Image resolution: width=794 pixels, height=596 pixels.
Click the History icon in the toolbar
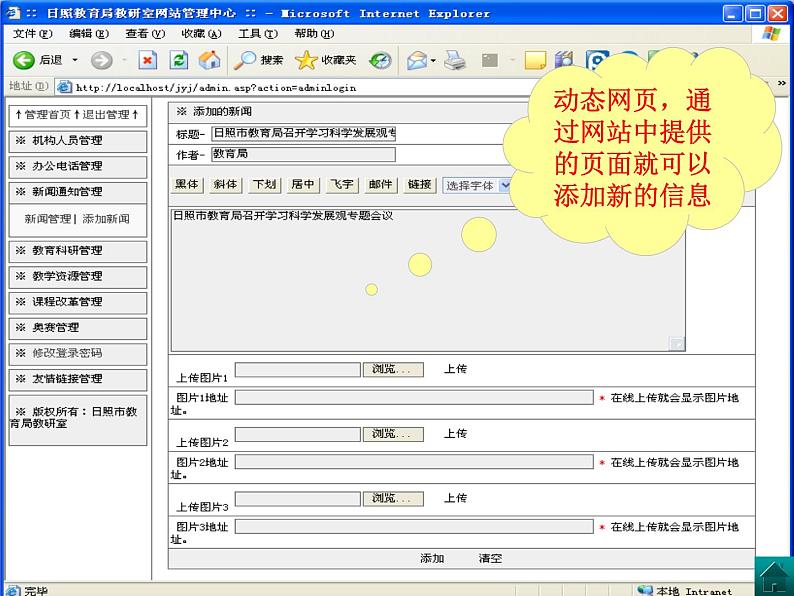(x=380, y=60)
